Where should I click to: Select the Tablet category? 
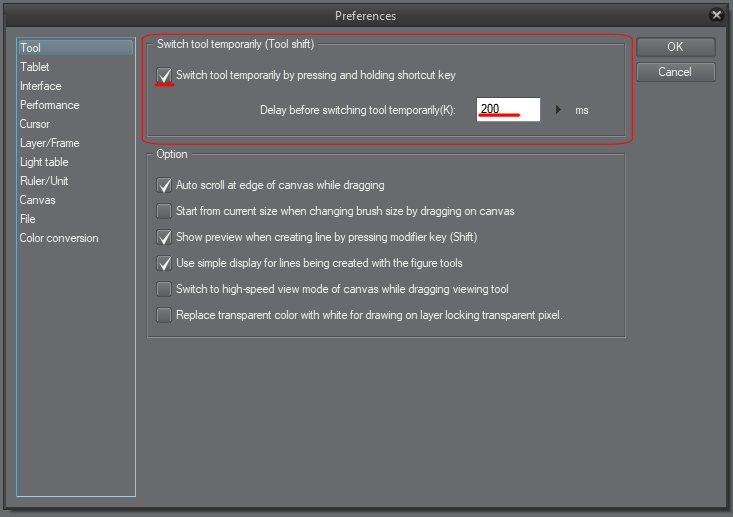click(x=35, y=67)
